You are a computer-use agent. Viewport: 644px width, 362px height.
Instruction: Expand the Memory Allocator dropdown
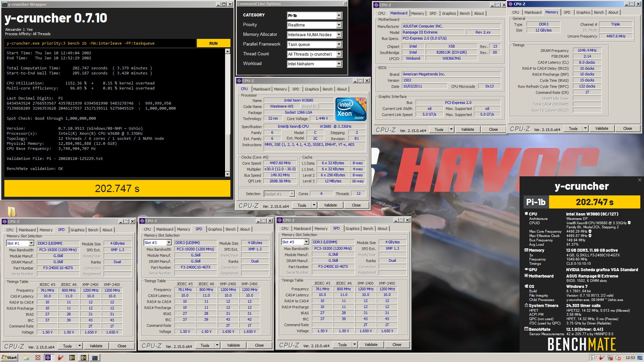(x=339, y=35)
